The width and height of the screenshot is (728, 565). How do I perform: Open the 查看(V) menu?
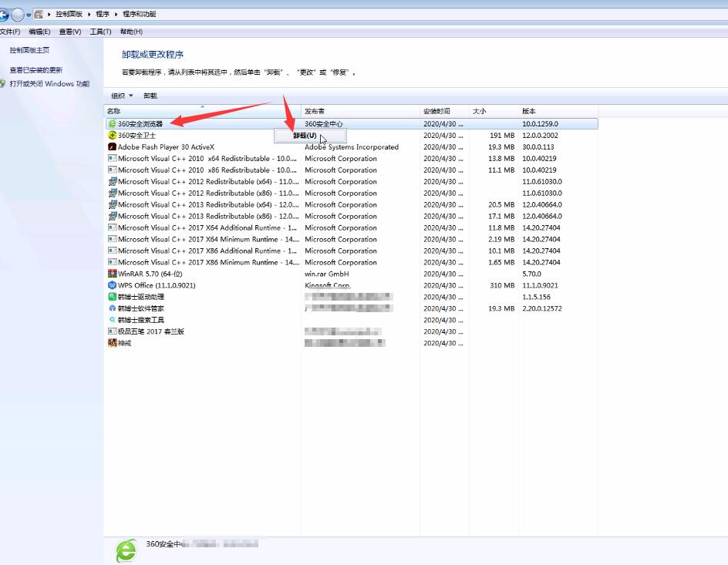point(70,32)
